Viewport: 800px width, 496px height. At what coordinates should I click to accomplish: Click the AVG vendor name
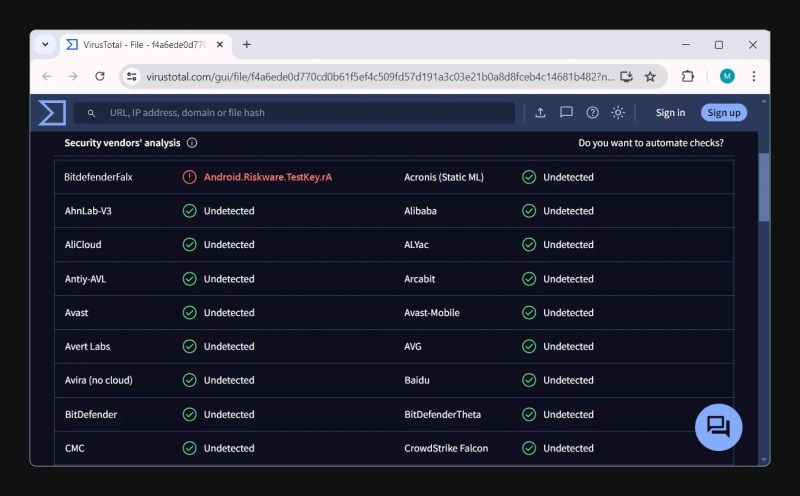pos(413,346)
